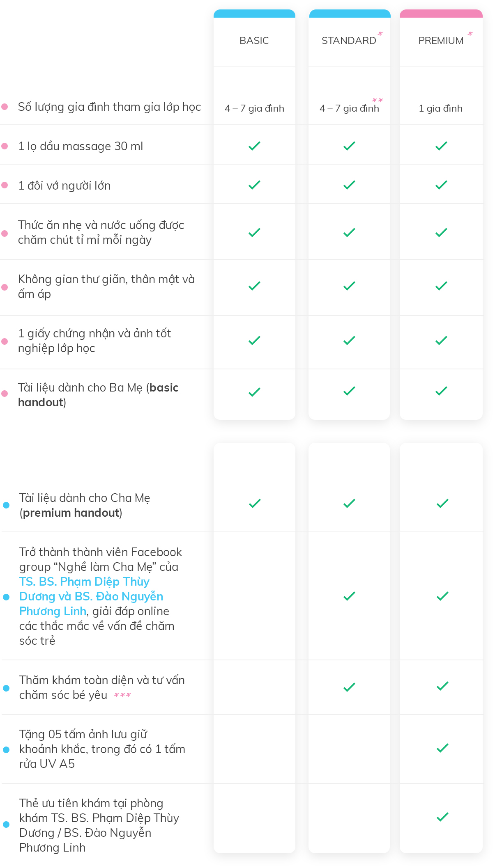Click Basic checkmark for massage oil 30 ml
This screenshot has width=495, height=868.
[x=254, y=146]
